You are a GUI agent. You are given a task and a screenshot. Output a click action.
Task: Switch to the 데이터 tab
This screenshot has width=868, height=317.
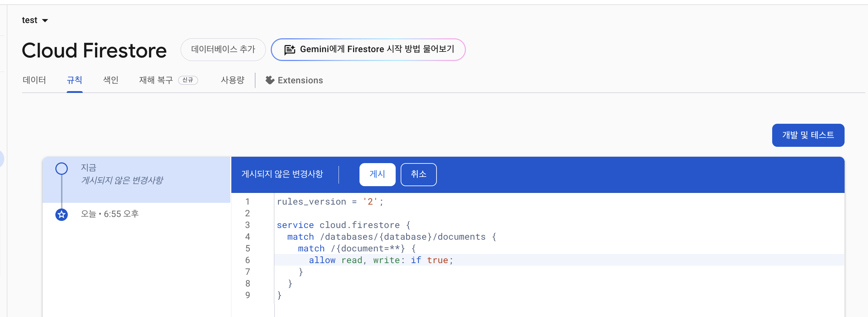pos(34,80)
